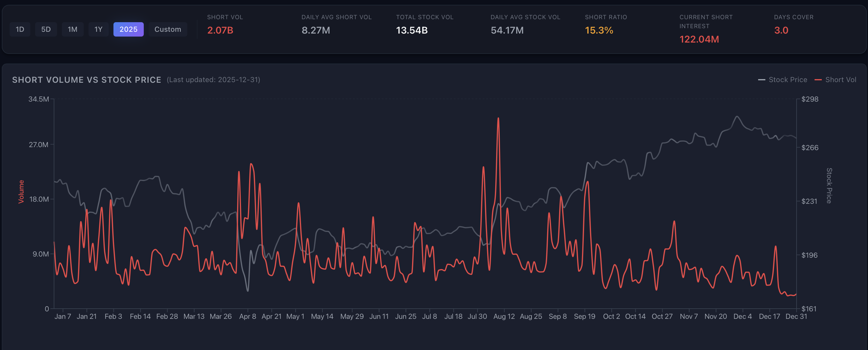Select the 5D time range button
Viewport: 868px width, 350px height.
(x=46, y=29)
